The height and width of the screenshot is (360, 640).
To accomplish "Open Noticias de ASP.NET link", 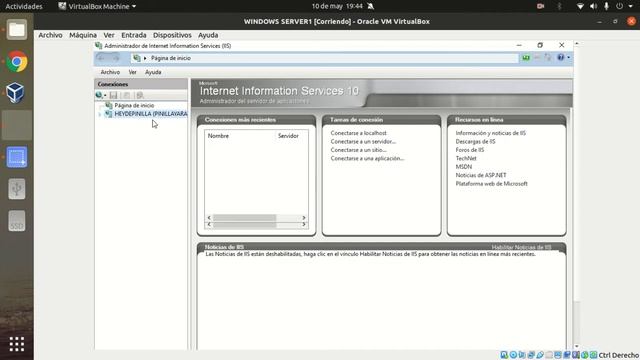I will pyautogui.click(x=481, y=175).
